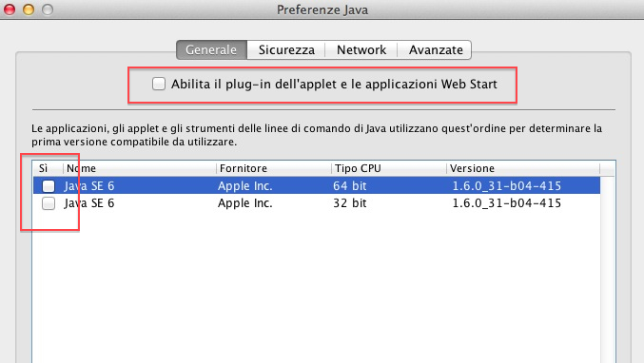The image size is (644, 363).
Task: Minimize the Preferenze Java window
Action: 29,9
